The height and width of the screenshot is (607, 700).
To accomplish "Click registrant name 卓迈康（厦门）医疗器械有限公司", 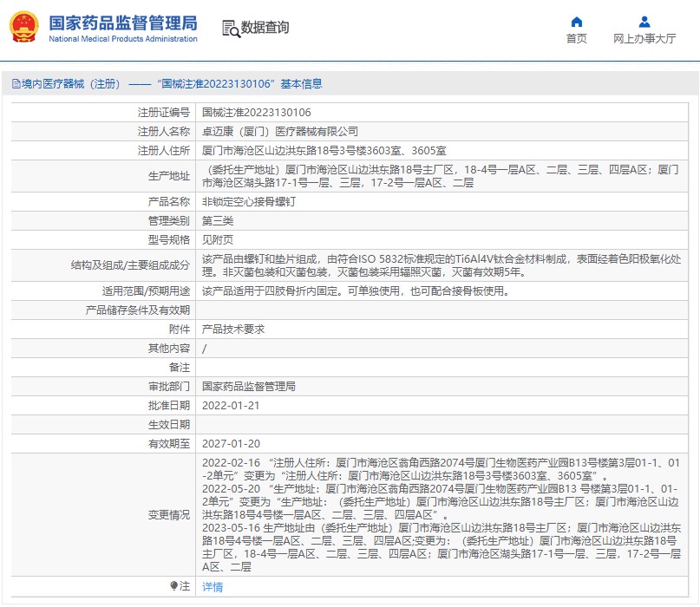I will click(x=279, y=132).
